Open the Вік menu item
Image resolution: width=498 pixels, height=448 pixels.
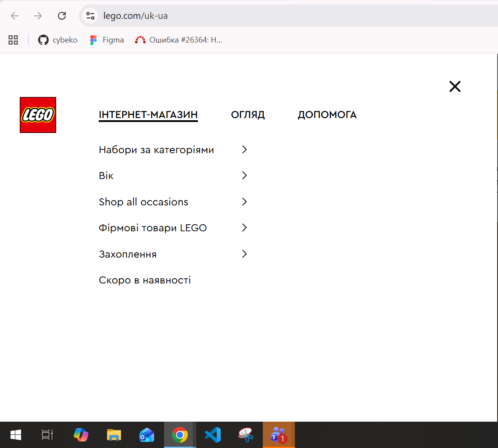pos(106,176)
